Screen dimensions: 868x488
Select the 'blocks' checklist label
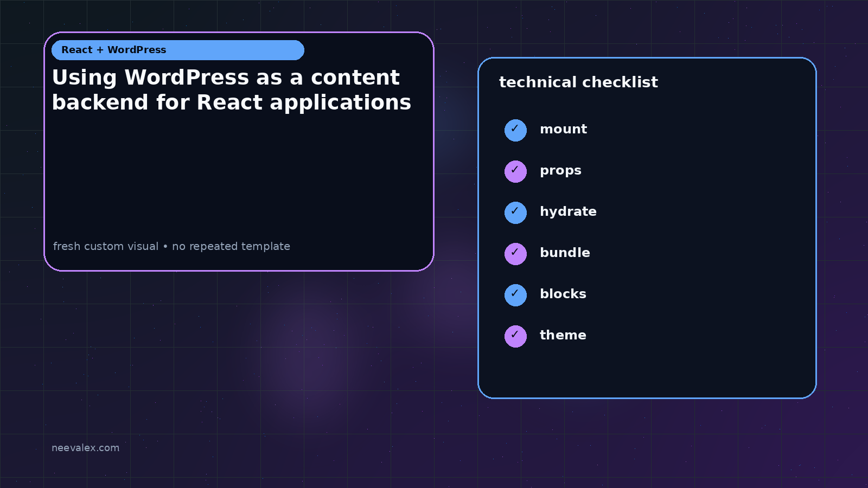[563, 294]
